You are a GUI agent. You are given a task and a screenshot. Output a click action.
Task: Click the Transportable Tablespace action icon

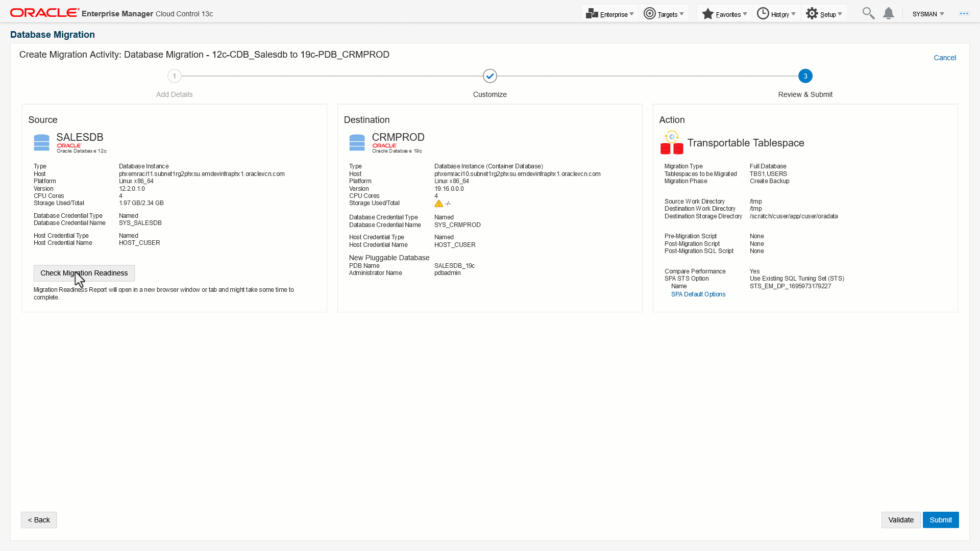point(671,143)
